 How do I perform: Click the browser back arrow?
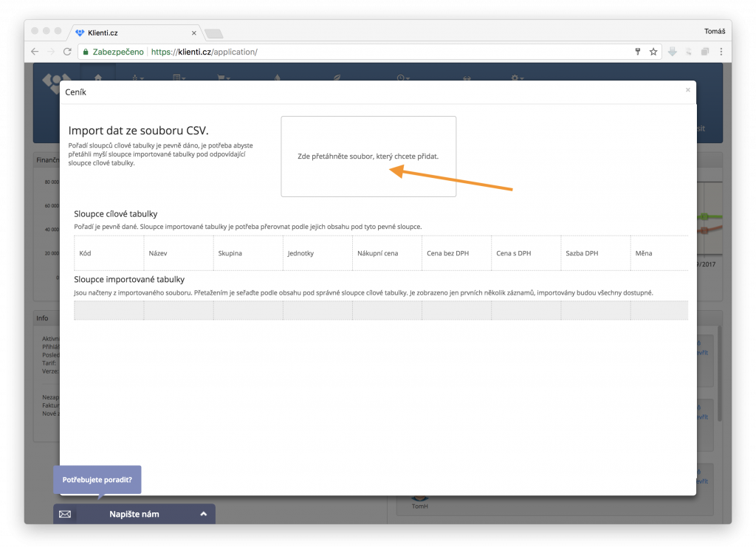click(x=35, y=52)
